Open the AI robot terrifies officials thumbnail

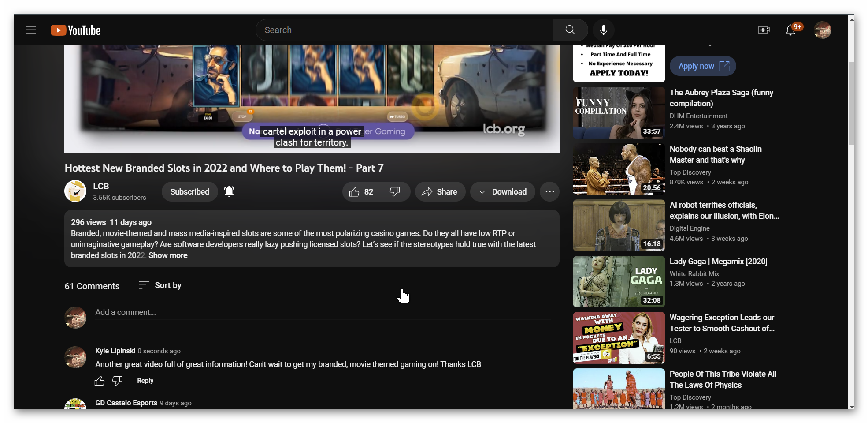tap(619, 225)
